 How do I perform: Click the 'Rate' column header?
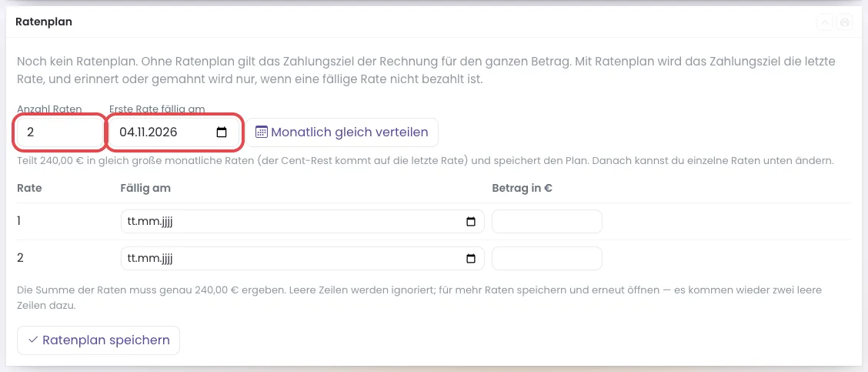tap(29, 188)
